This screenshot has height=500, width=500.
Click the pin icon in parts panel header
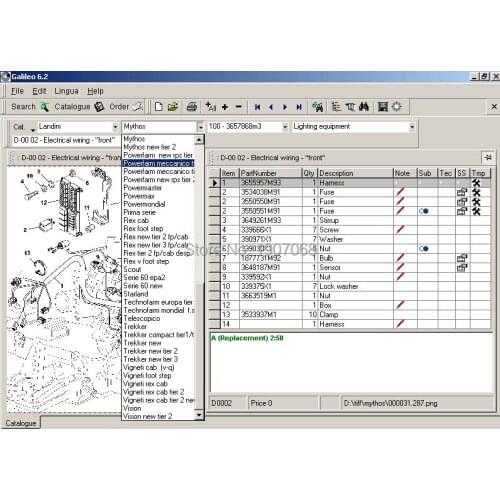pyautogui.click(x=488, y=157)
